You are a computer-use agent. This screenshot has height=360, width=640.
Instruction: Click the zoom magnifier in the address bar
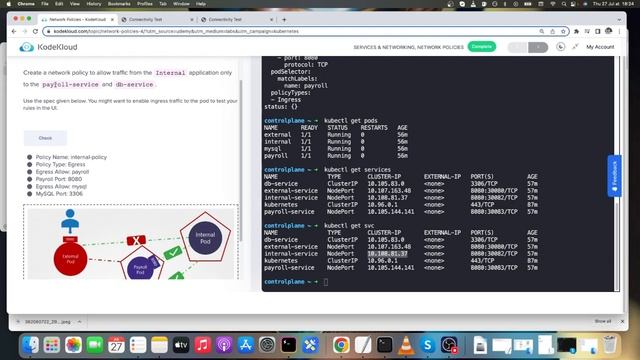(542, 31)
